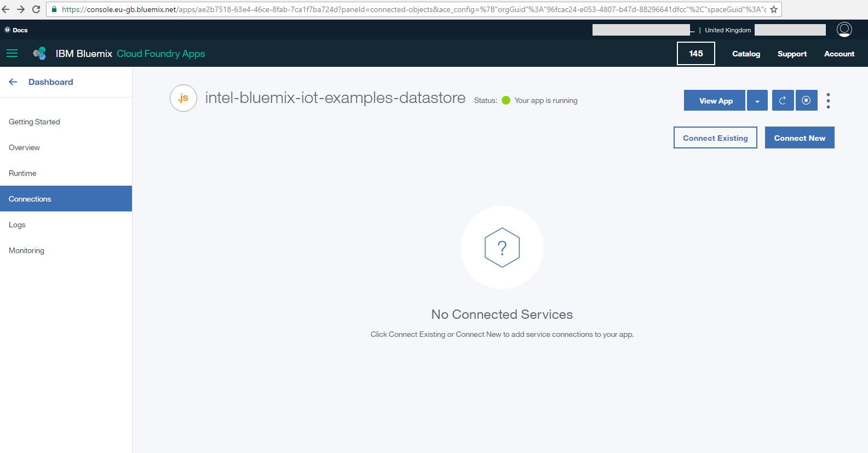Click the 145 trial days box
Viewport: 868px width, 453px height.
[696, 53]
